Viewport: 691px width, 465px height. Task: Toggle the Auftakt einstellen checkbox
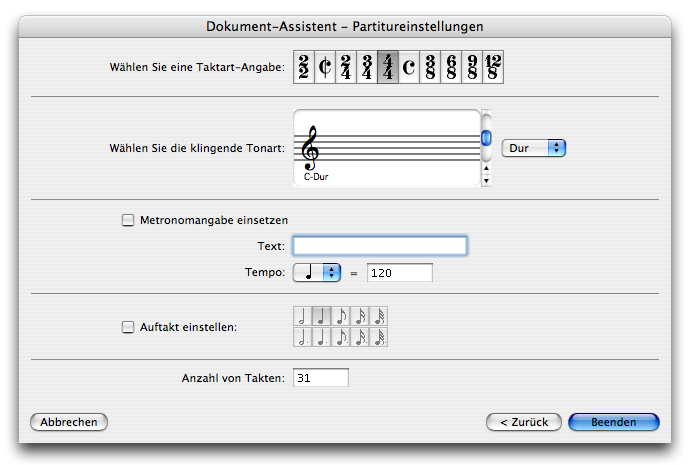(127, 327)
